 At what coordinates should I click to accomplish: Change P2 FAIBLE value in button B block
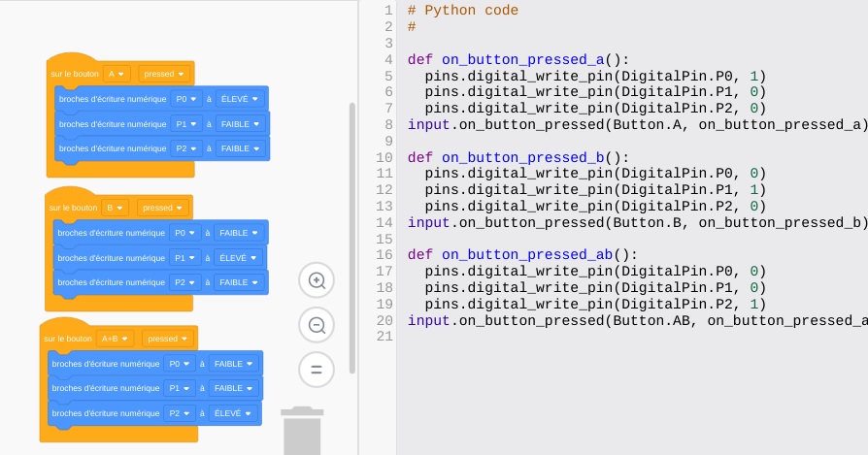tap(239, 282)
